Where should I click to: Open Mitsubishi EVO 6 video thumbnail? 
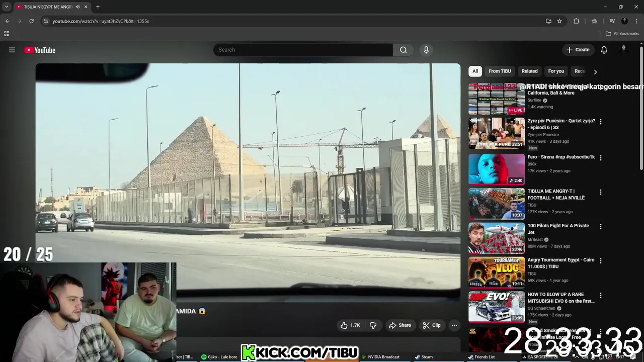(497, 307)
